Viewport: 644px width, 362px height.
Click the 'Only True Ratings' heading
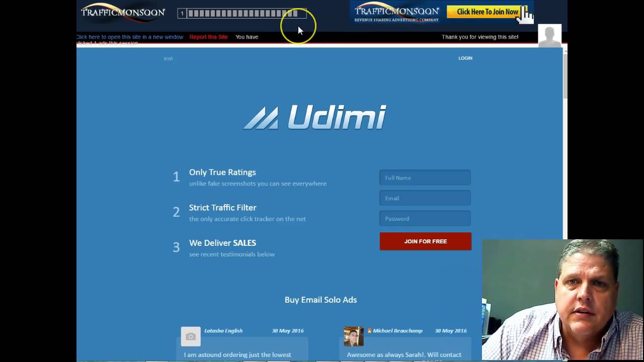[x=222, y=172]
